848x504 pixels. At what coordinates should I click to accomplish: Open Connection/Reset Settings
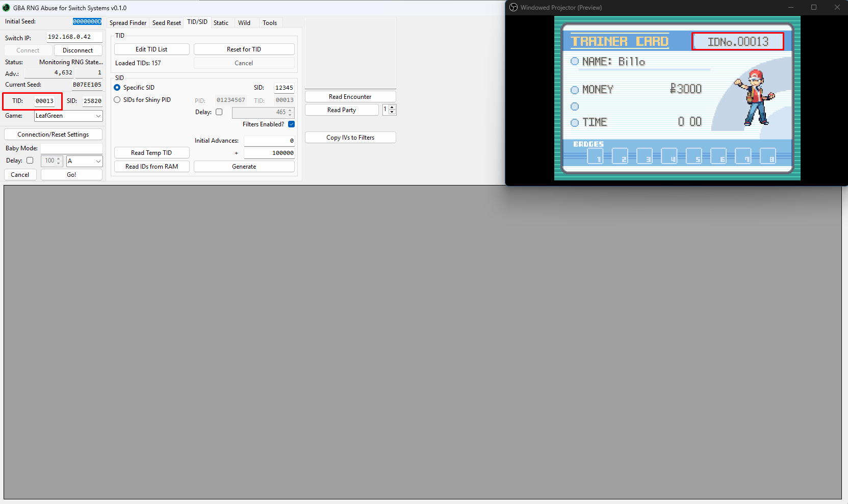tap(53, 135)
